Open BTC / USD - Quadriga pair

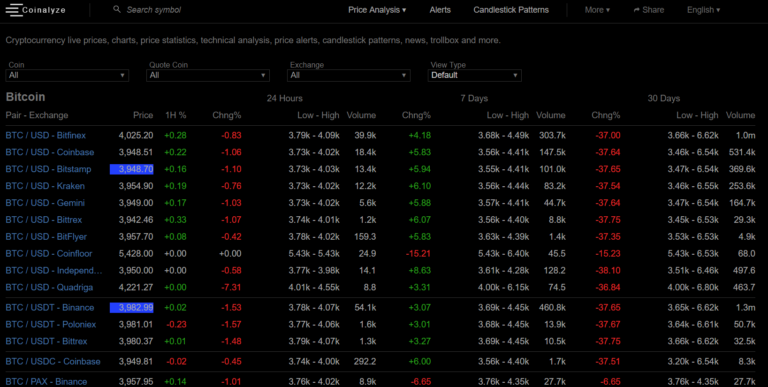pyautogui.click(x=49, y=288)
